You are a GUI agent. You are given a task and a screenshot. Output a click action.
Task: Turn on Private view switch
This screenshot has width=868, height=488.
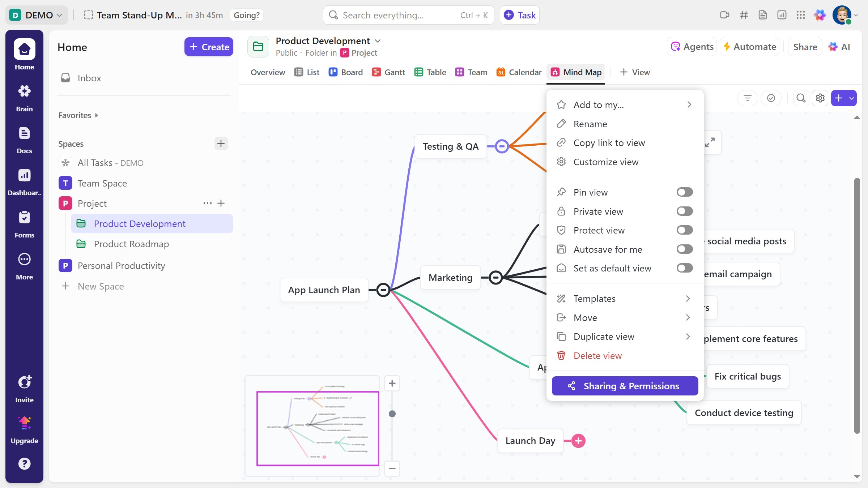click(684, 211)
